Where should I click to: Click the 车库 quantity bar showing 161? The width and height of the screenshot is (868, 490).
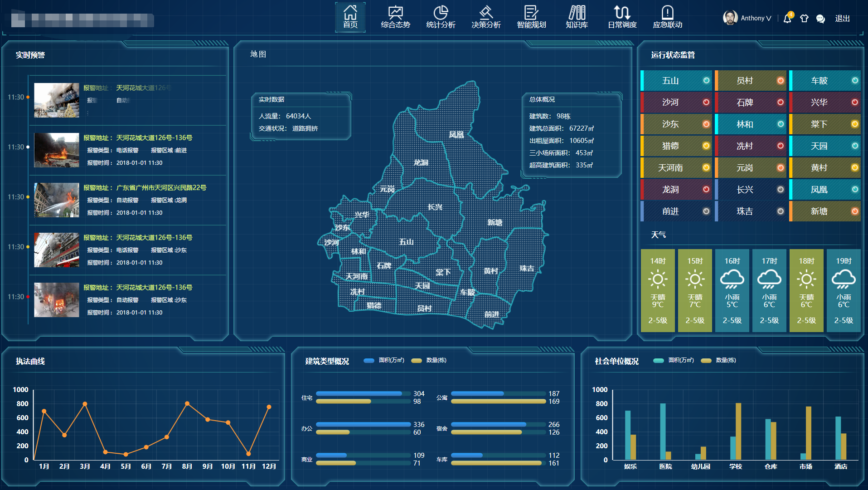[496, 463]
